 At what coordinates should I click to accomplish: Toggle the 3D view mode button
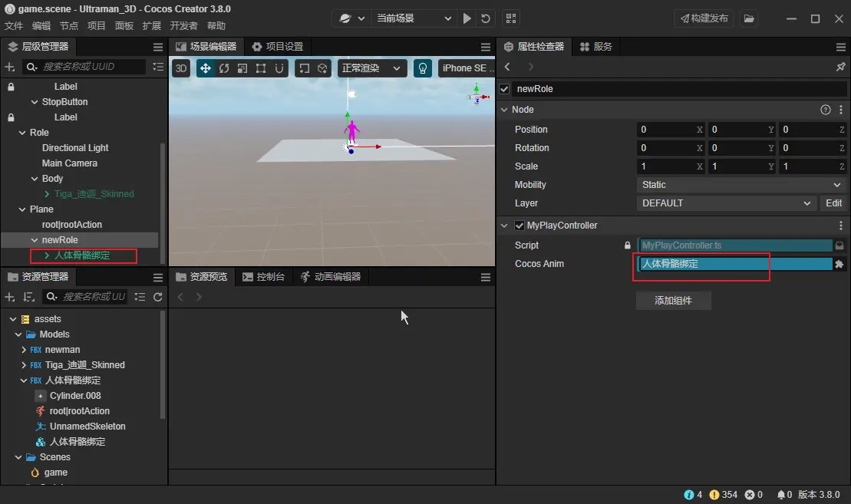pos(181,68)
